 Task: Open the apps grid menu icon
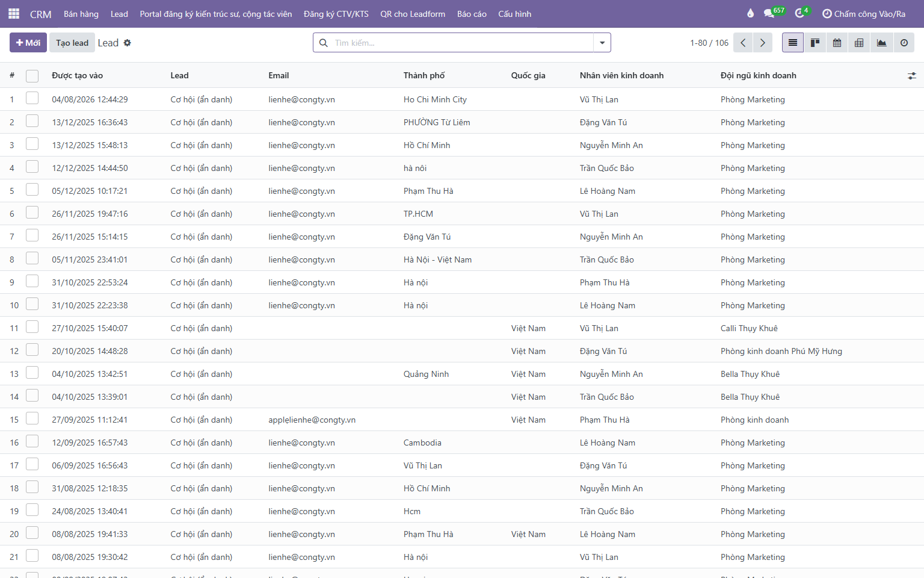pos(14,13)
